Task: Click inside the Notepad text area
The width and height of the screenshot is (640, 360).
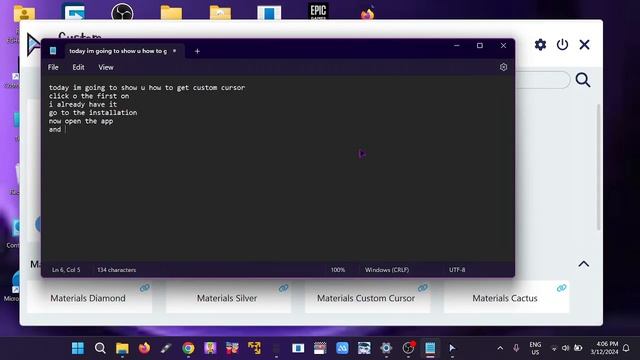Action: coord(278,169)
